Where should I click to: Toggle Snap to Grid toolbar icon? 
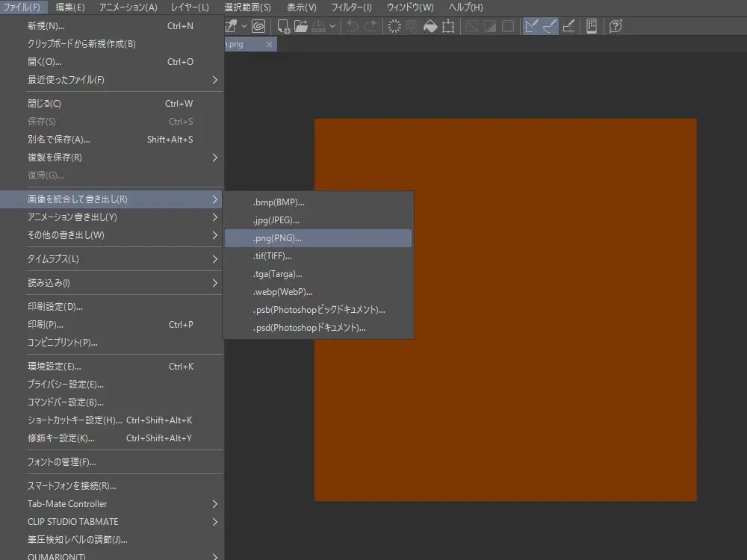[568, 26]
